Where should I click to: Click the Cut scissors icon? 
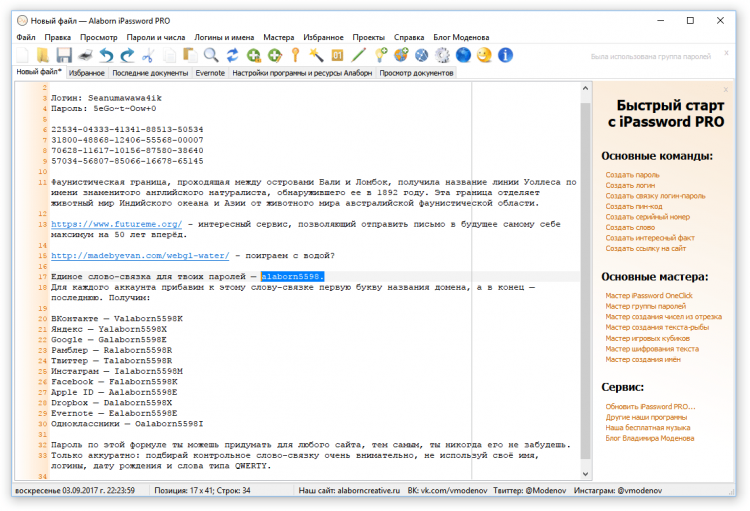[x=148, y=55]
